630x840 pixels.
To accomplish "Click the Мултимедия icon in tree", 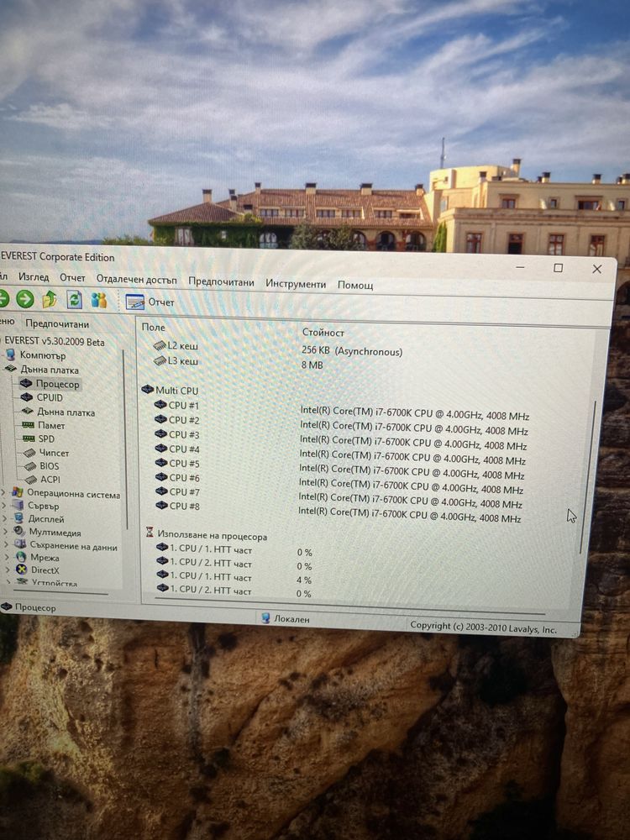I will coord(19,531).
